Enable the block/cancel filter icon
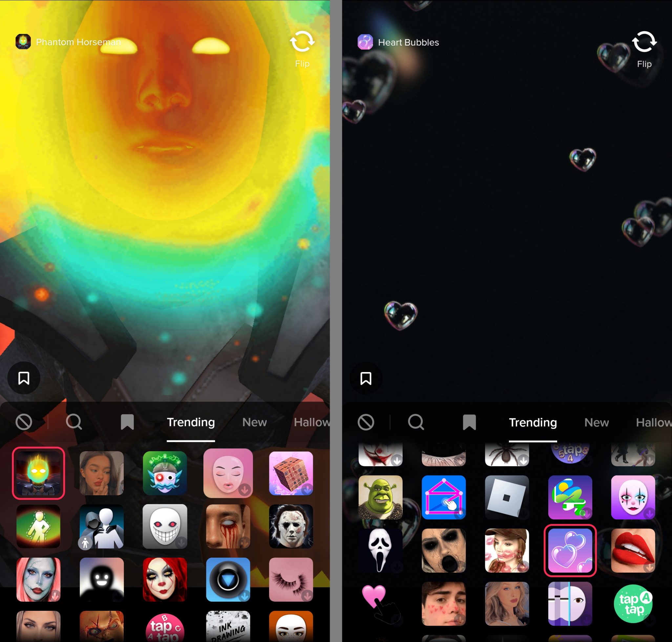Image resolution: width=672 pixels, height=642 pixels. (x=23, y=422)
